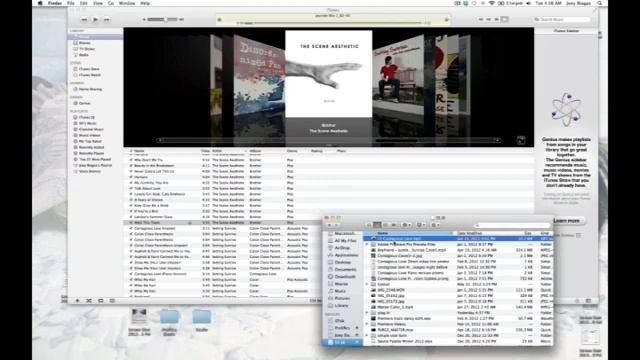Click the Cover Flow album scrubber bar

[x=329, y=140]
